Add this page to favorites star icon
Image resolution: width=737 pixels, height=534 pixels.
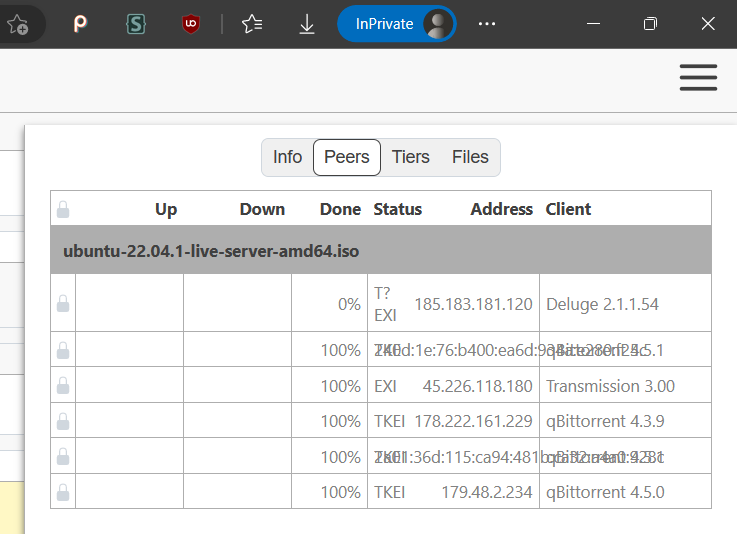click(x=18, y=24)
